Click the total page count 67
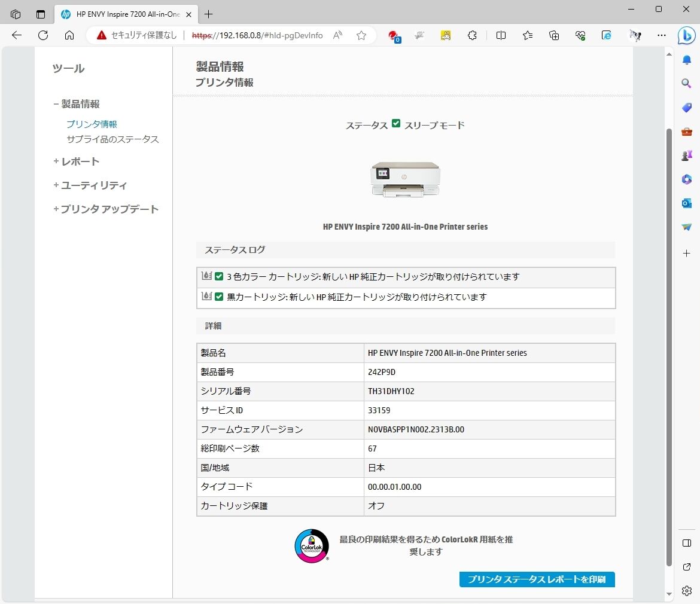The image size is (700, 604). click(x=372, y=449)
